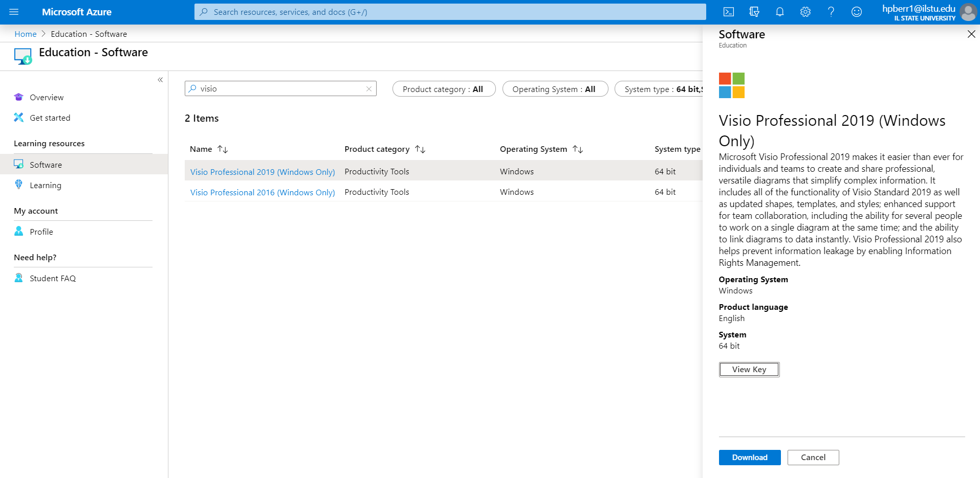This screenshot has height=478, width=980.
Task: Click the software search field containing visio
Action: pos(280,88)
